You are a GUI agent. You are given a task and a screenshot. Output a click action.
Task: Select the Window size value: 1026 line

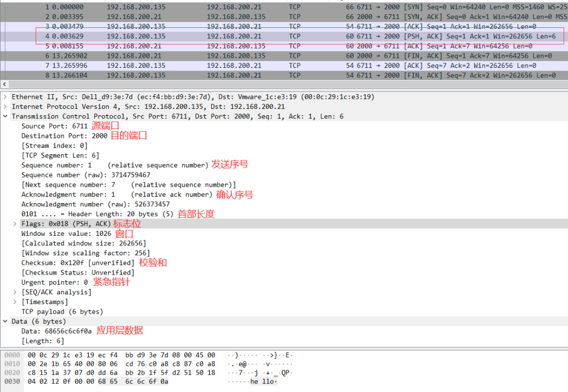point(66,234)
